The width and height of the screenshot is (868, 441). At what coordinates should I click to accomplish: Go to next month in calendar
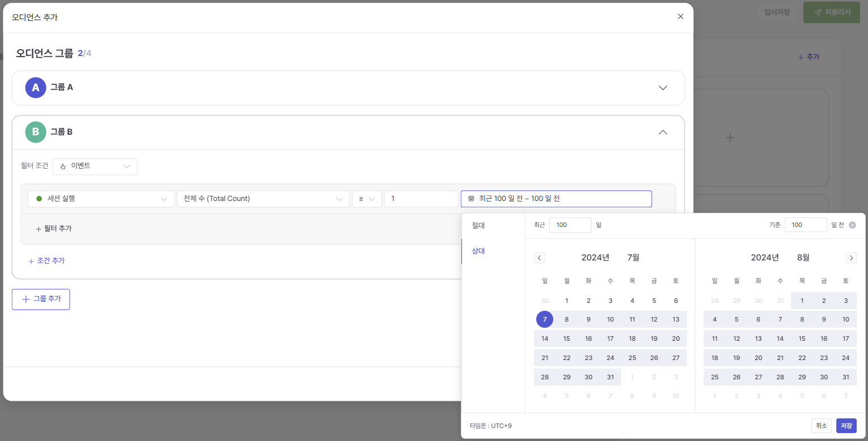(851, 258)
